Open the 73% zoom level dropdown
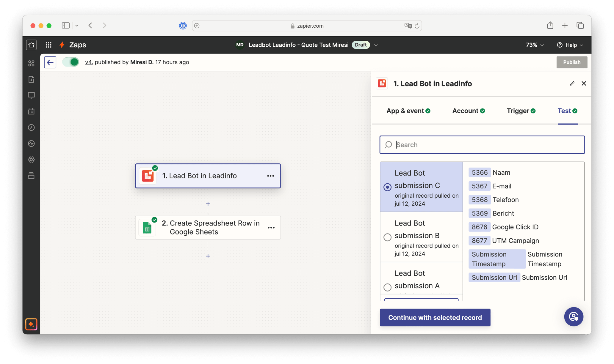 [534, 45]
